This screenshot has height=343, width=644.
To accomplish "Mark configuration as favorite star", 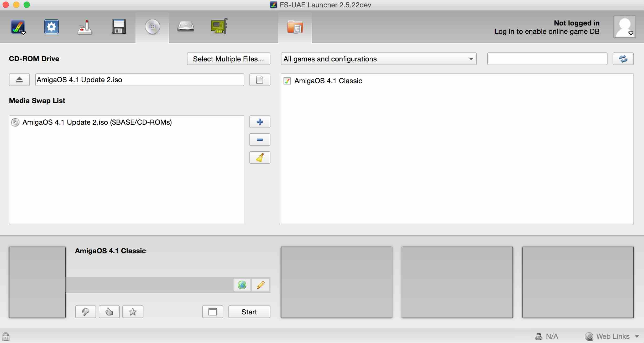I will [x=133, y=312].
